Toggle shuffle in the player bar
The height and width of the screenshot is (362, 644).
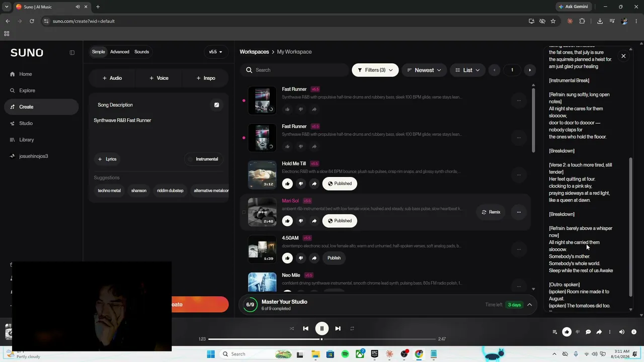click(291, 328)
